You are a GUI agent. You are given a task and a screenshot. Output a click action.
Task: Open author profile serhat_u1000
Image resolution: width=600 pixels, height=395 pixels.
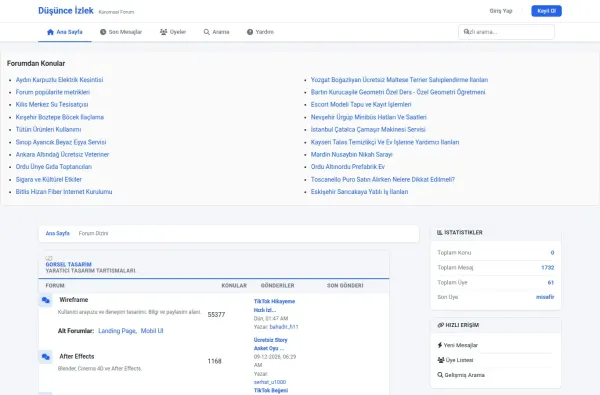[270, 382]
